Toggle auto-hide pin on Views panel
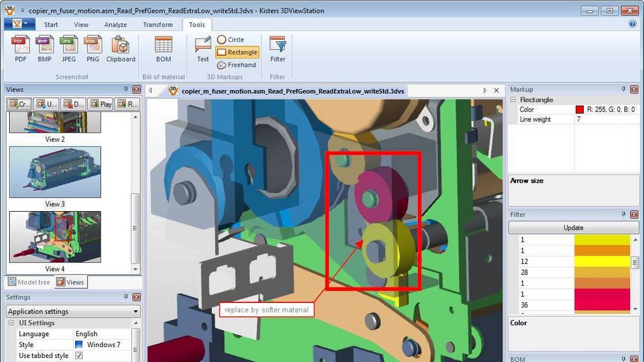 point(126,90)
